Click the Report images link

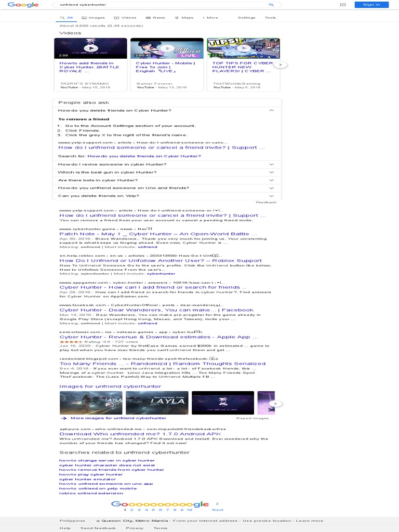click(252, 418)
